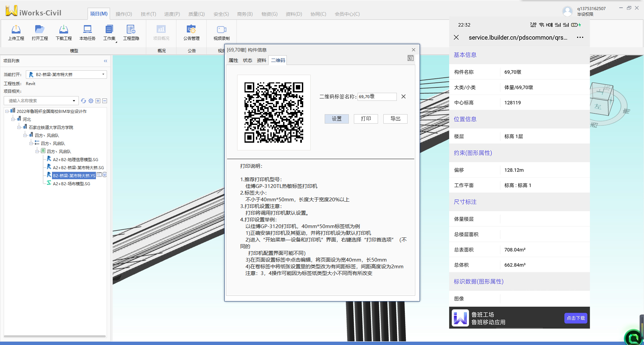This screenshot has height=345, width=644.
Task: Click the iWorks-Civil logo icon
Action: click(x=11, y=11)
